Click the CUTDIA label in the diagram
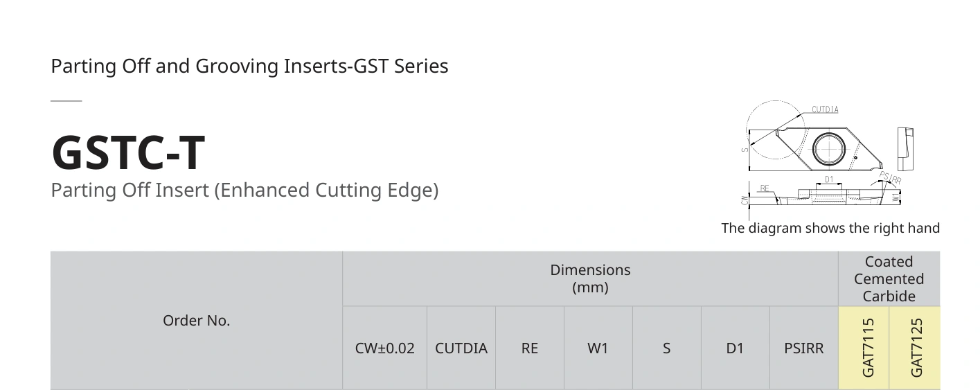 pyautogui.click(x=826, y=109)
